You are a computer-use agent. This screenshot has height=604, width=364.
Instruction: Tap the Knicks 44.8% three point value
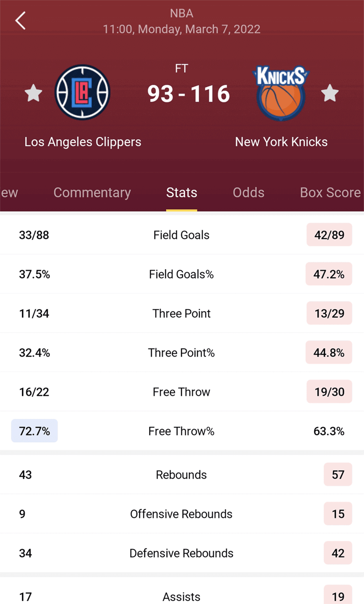pos(329,353)
